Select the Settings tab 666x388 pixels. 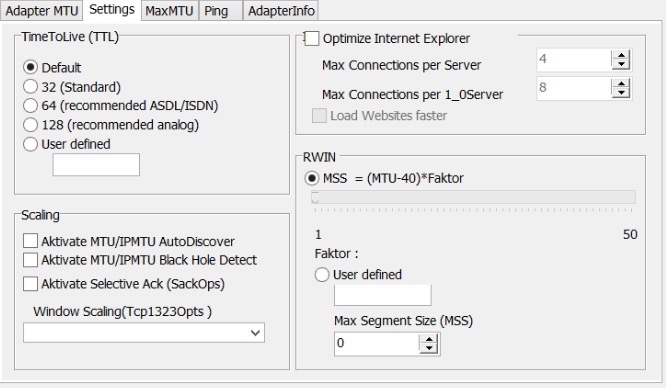(x=112, y=9)
